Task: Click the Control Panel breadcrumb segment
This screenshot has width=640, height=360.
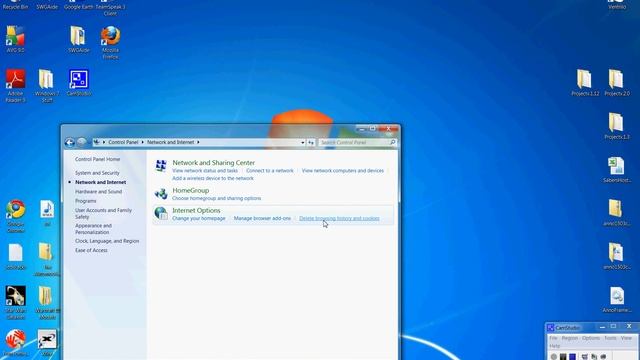Action: (x=123, y=142)
